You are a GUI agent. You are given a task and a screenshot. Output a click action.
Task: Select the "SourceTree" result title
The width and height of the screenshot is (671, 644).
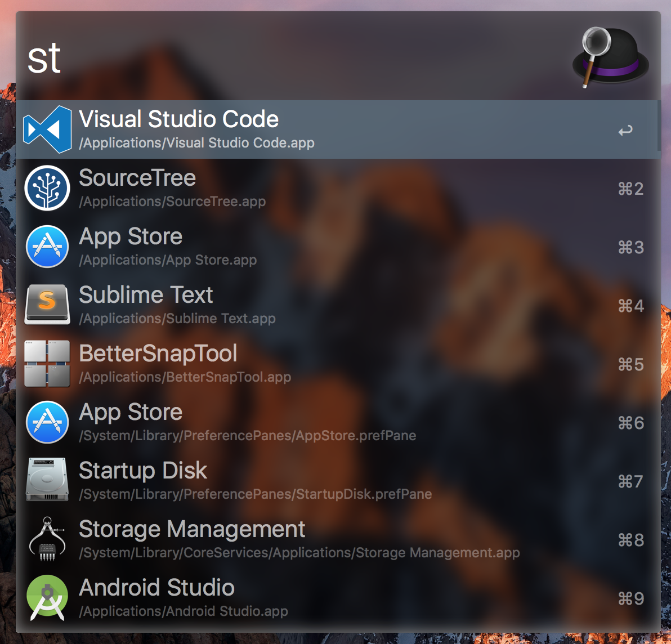137,178
